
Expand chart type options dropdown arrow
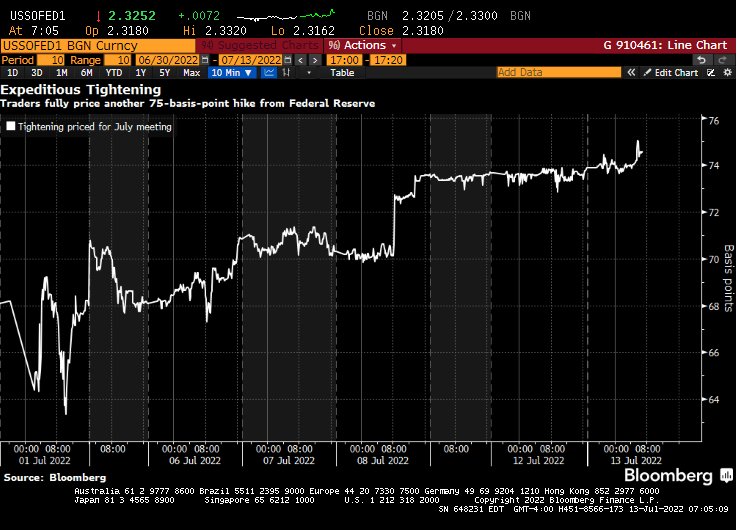pyautogui.click(x=309, y=73)
